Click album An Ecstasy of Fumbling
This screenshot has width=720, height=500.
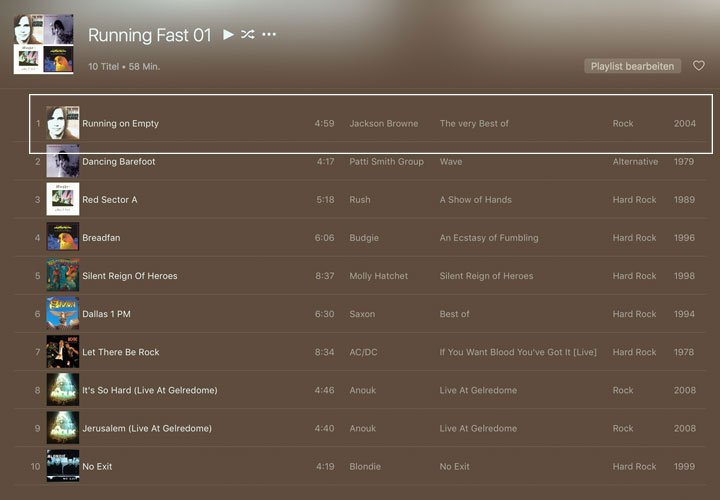[489, 238]
